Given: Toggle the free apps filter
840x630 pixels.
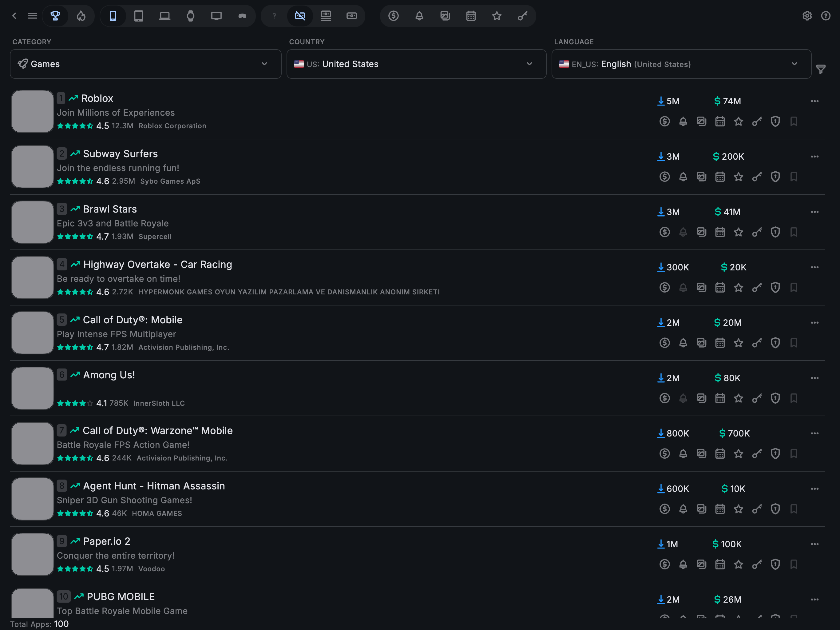Looking at the screenshot, I should pyautogui.click(x=300, y=16).
